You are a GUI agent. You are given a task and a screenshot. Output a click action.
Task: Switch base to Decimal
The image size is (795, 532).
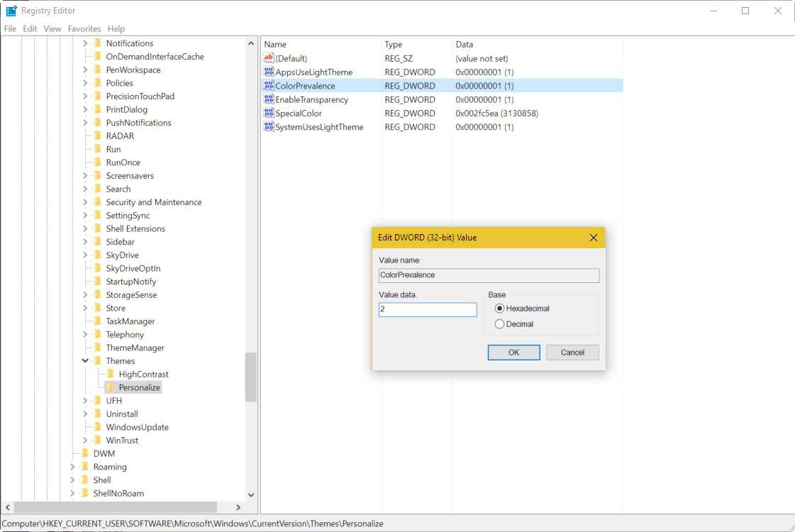(x=500, y=324)
